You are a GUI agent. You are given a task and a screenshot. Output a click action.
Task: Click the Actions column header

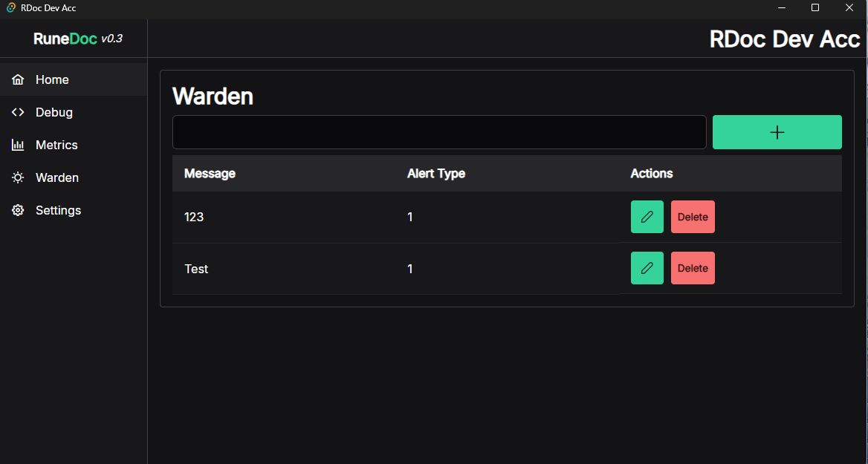click(x=652, y=174)
